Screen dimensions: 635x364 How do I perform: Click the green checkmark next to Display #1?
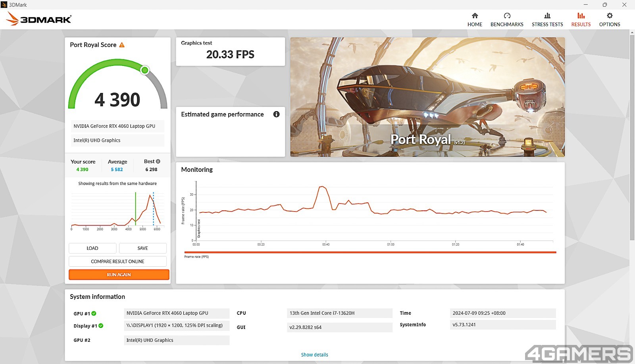tap(101, 325)
